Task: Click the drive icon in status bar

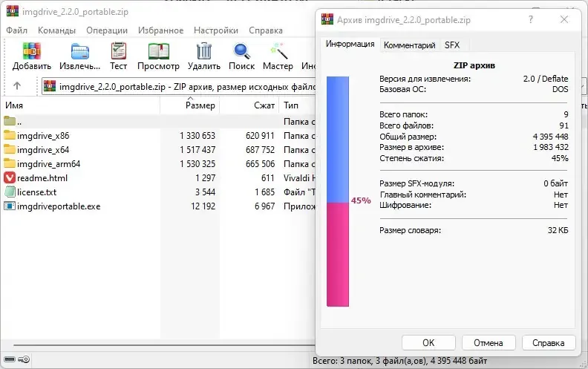Action: click(x=10, y=359)
